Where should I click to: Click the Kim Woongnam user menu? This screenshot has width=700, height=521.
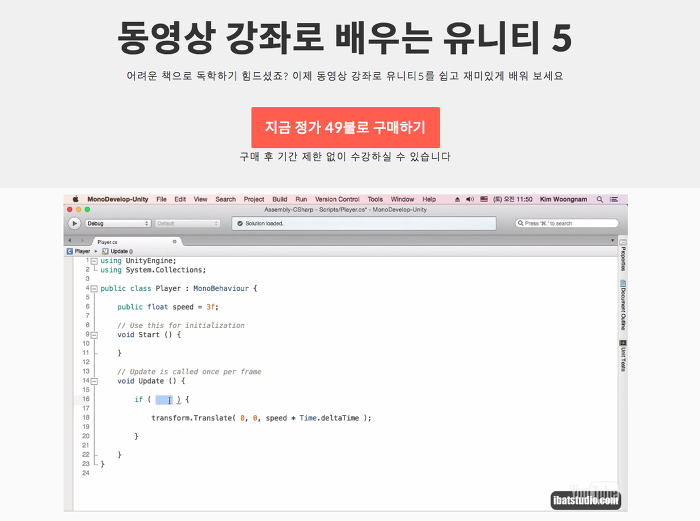pos(563,200)
